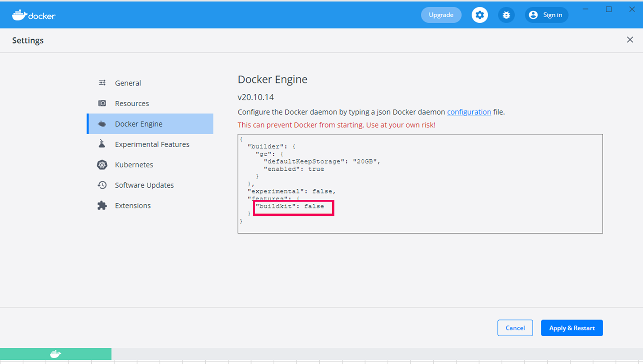The height and width of the screenshot is (364, 643).
Task: Open the Resources settings section
Action: point(150,104)
